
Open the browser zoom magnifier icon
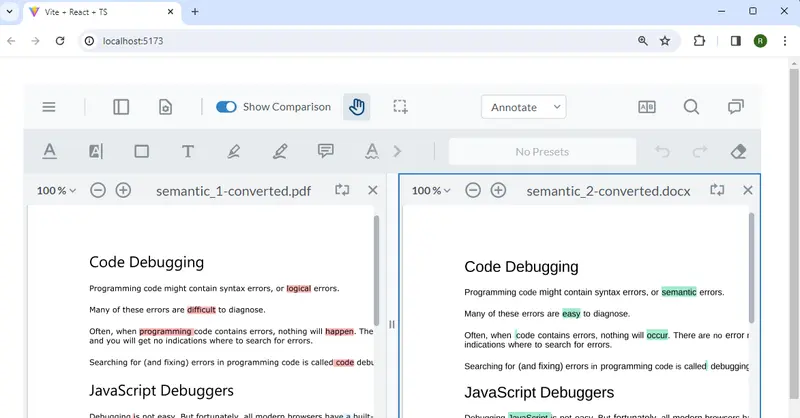643,41
